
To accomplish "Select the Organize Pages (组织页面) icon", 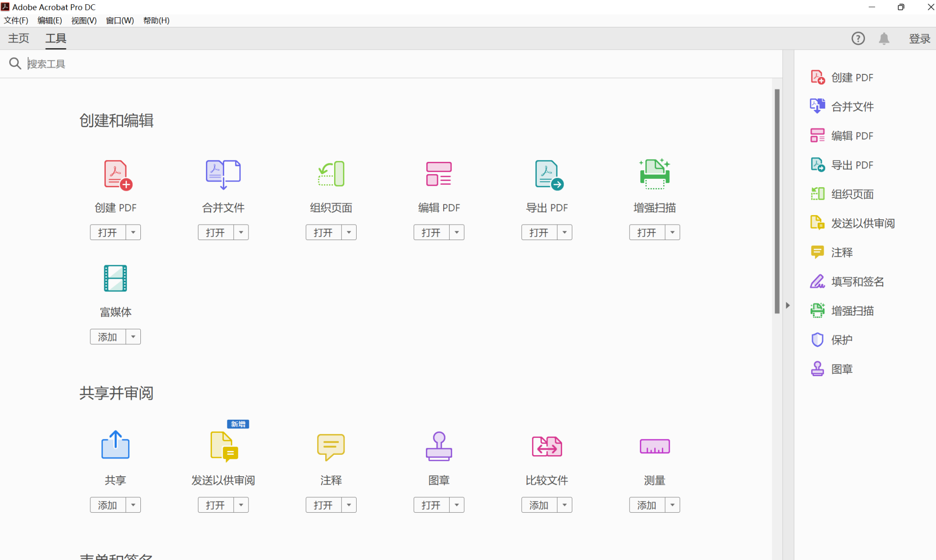I will pyautogui.click(x=331, y=174).
